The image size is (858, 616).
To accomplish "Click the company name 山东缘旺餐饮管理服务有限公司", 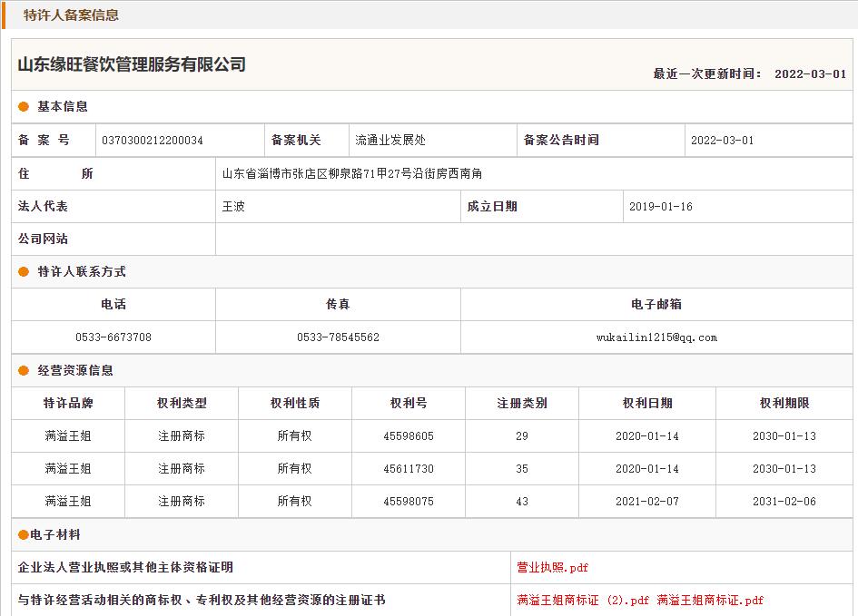I will point(132,64).
